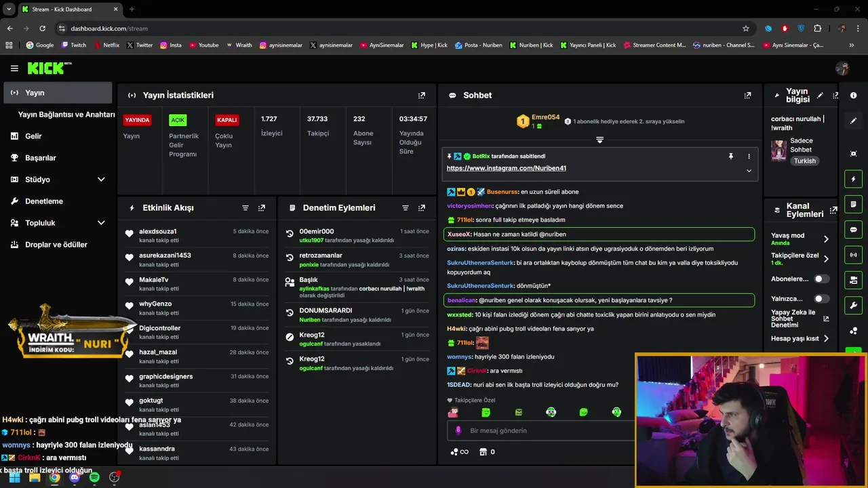Expand the pinned message chevron
The image size is (868, 488).
pyautogui.click(x=749, y=171)
